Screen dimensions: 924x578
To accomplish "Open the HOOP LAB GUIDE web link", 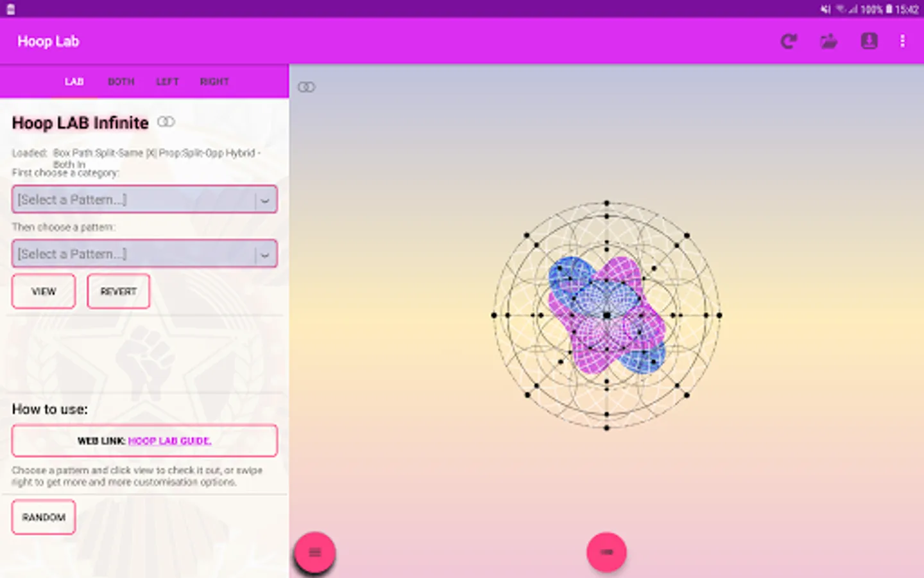I will coord(169,441).
